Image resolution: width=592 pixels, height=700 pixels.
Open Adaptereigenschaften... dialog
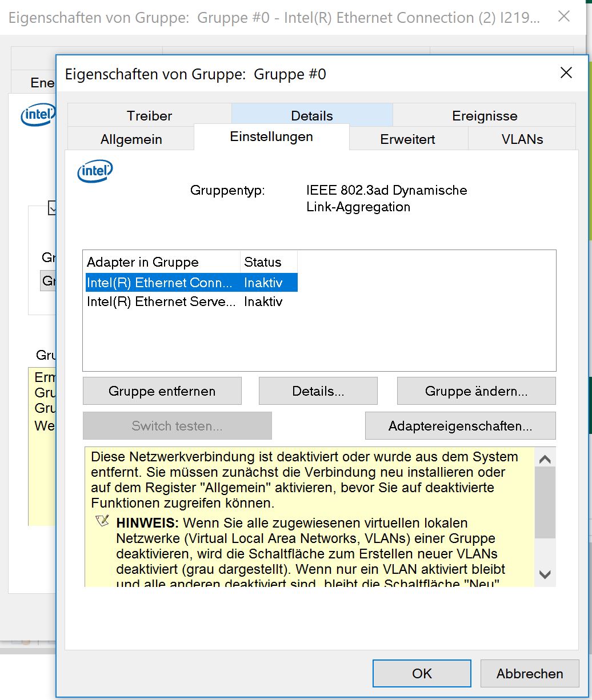pos(460,426)
